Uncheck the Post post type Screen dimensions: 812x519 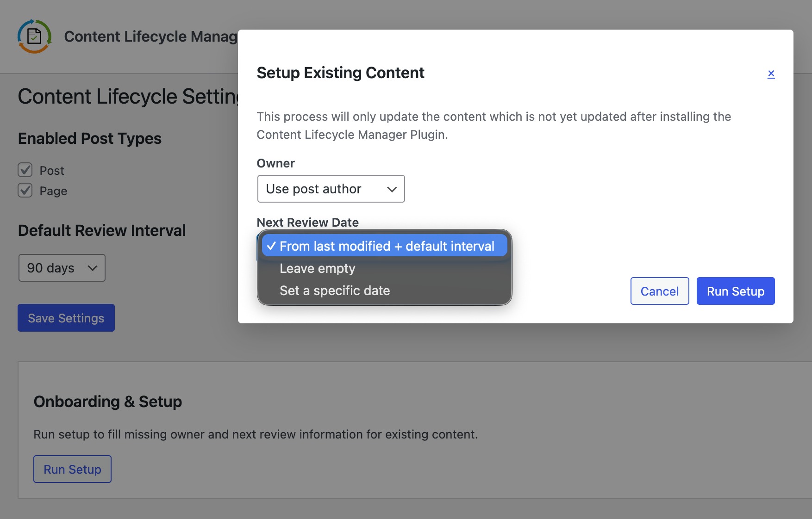coord(25,170)
